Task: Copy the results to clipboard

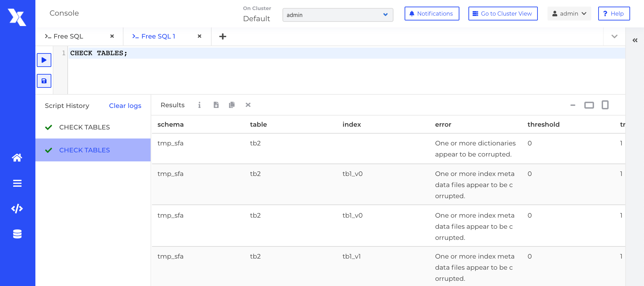Action: point(232,105)
